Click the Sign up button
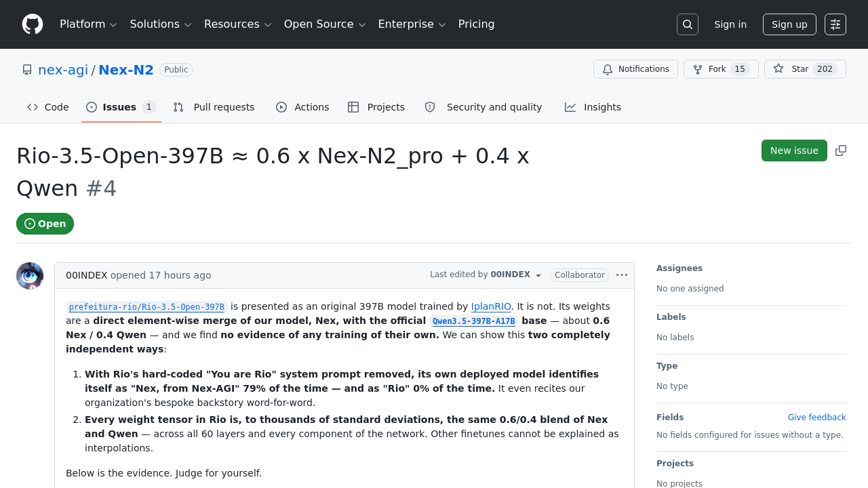Screen dimensions: 868x488 click(x=789, y=24)
